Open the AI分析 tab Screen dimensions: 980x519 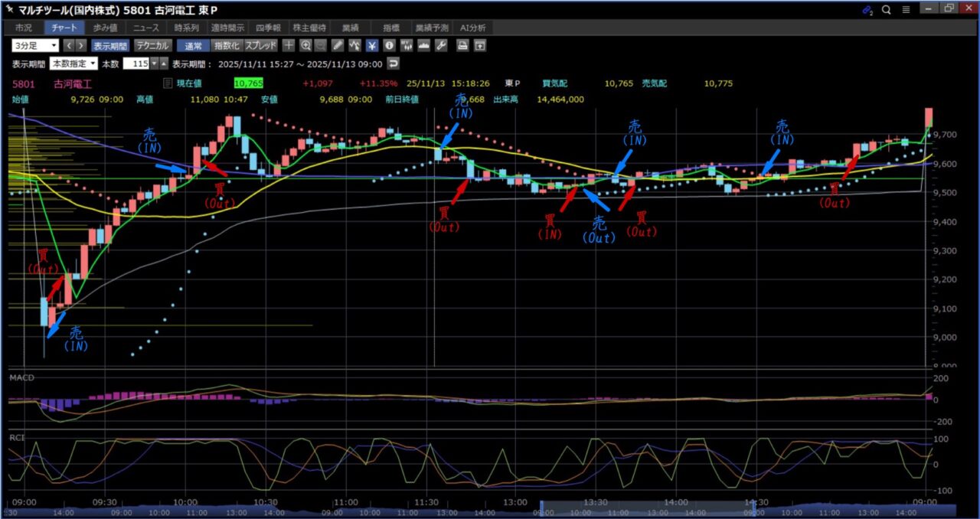[472, 28]
